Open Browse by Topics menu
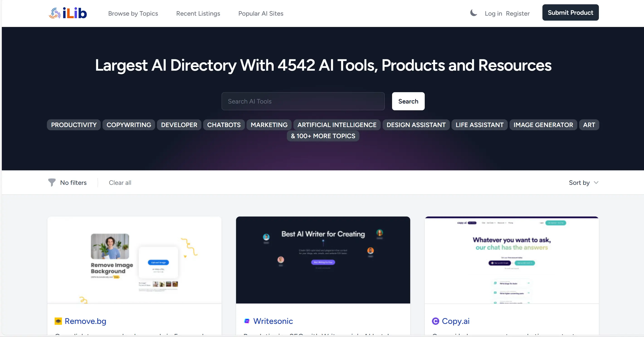This screenshot has height=337, width=644. [133, 14]
